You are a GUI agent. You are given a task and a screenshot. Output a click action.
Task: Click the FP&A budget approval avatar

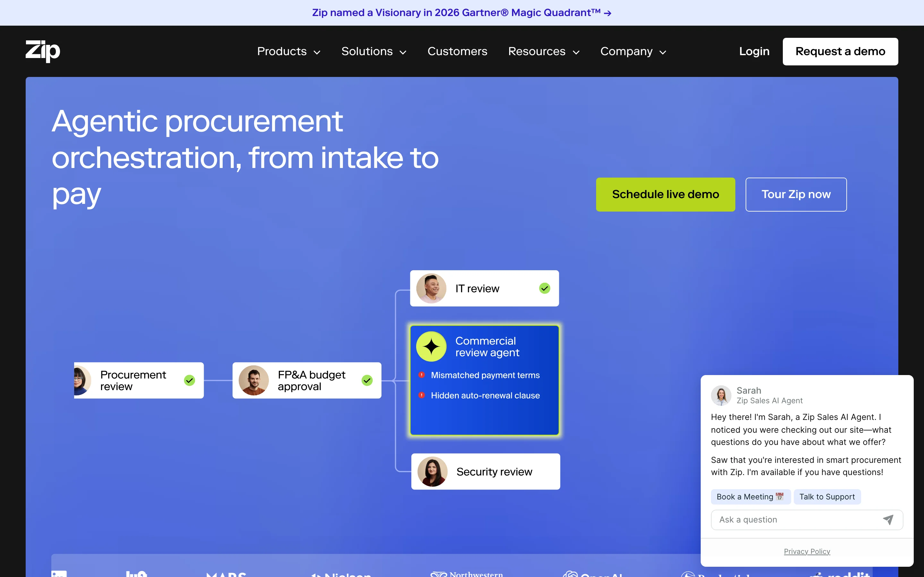253,380
